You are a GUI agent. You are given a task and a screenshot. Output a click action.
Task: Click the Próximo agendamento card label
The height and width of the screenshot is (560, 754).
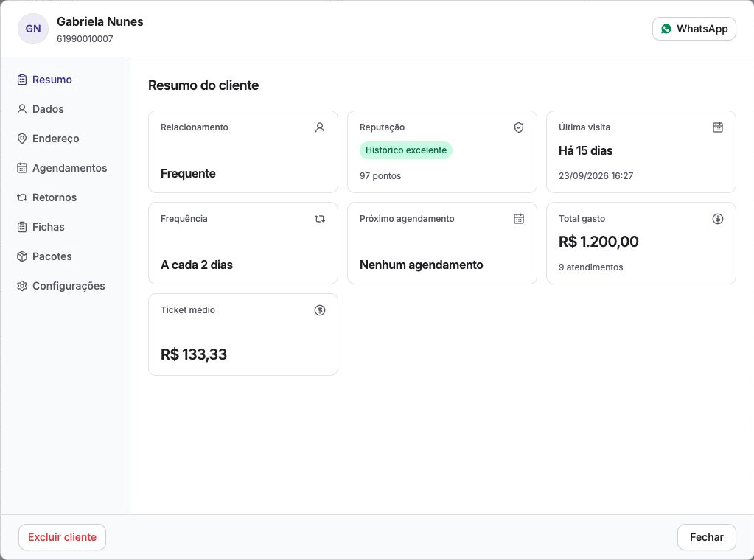click(x=407, y=219)
